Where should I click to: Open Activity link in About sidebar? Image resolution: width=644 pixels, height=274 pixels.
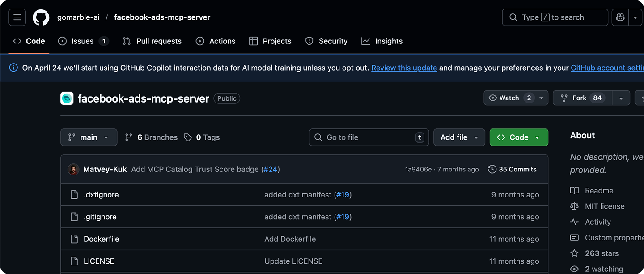[x=591, y=222]
